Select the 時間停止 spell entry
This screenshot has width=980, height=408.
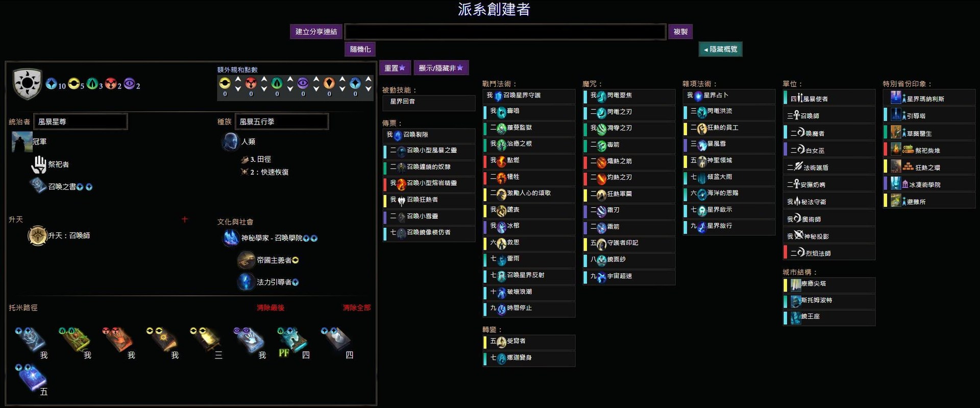coord(529,308)
